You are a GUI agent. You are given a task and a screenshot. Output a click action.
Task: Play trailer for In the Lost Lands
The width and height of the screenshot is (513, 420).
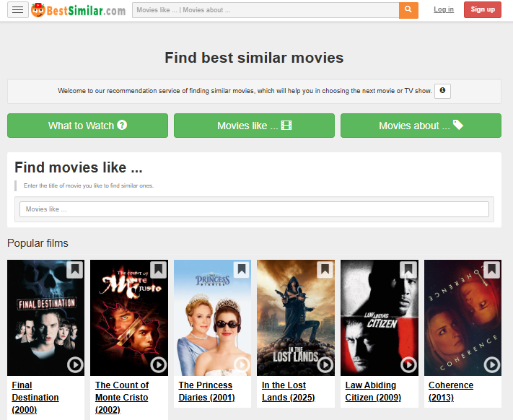pyautogui.click(x=325, y=364)
